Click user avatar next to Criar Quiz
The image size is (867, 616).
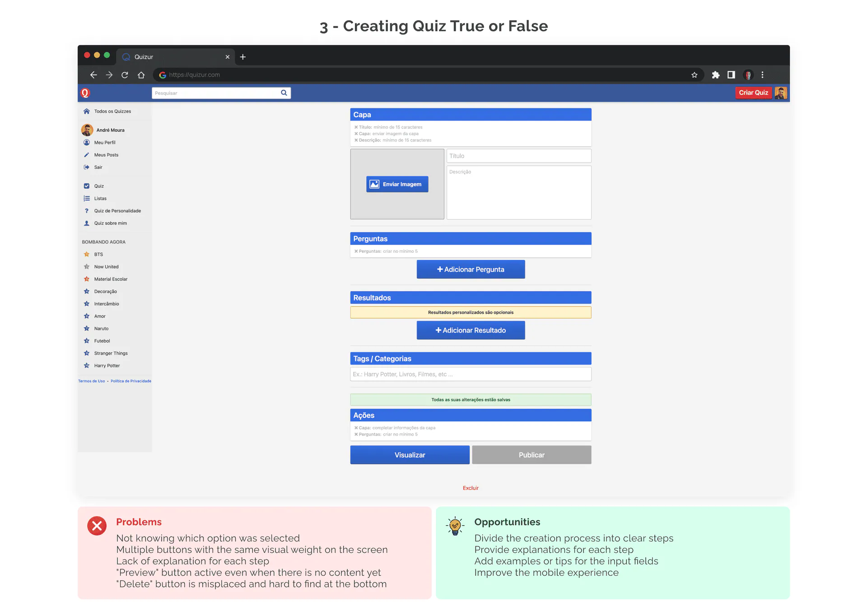point(781,93)
